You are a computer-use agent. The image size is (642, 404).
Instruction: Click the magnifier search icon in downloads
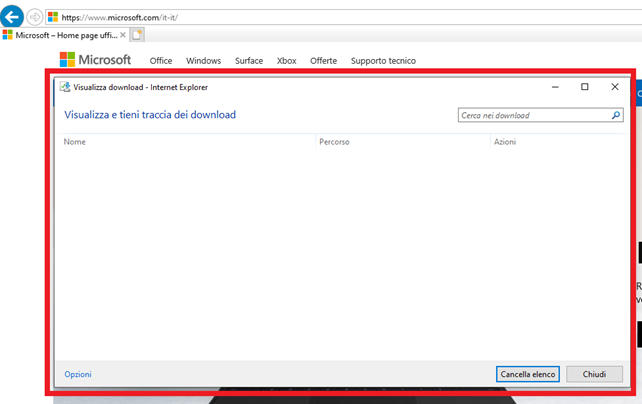[x=616, y=115]
